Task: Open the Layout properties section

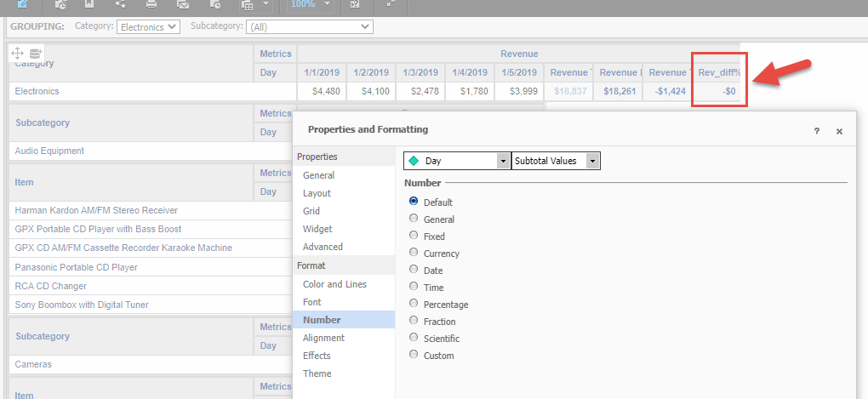Action: tap(317, 193)
